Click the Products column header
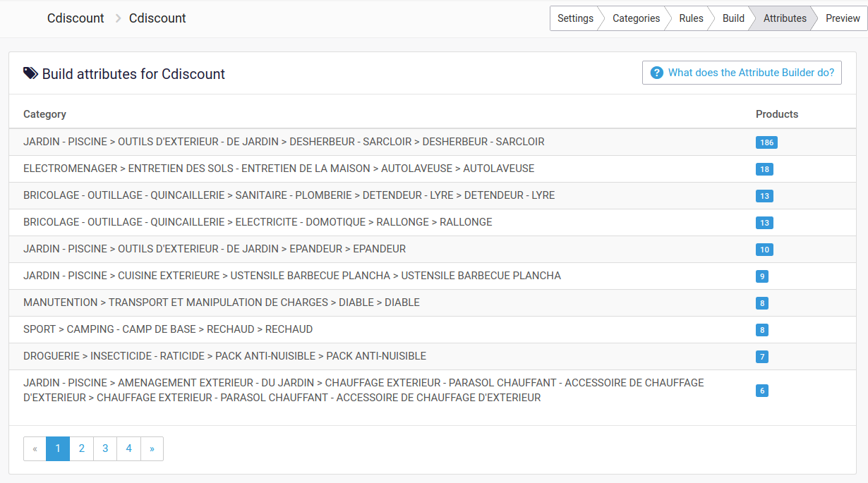The width and height of the screenshot is (868, 483). click(777, 114)
